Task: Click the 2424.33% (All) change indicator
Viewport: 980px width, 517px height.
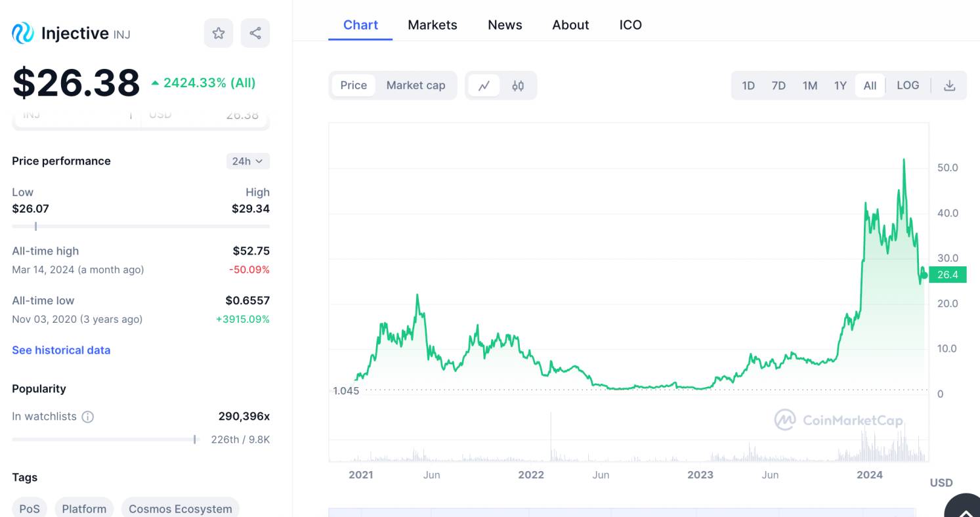Action: click(x=203, y=83)
